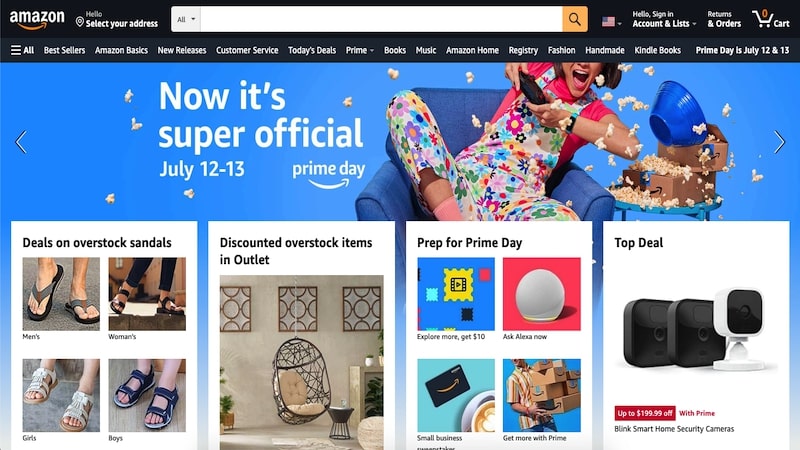Click the location pin address icon

80,22
